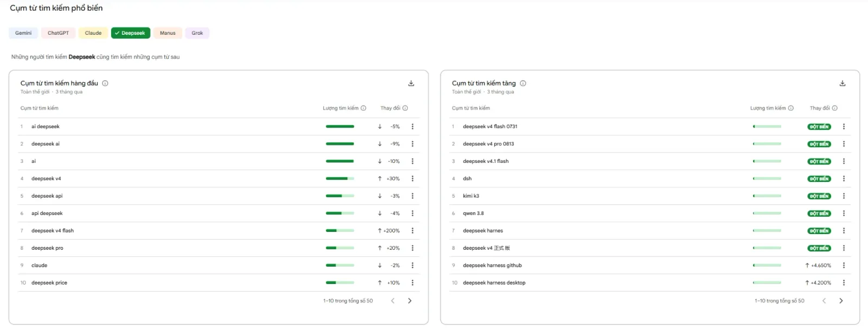Click 'Cụm từ tìm kiếm phổ biến' heading

(x=56, y=8)
